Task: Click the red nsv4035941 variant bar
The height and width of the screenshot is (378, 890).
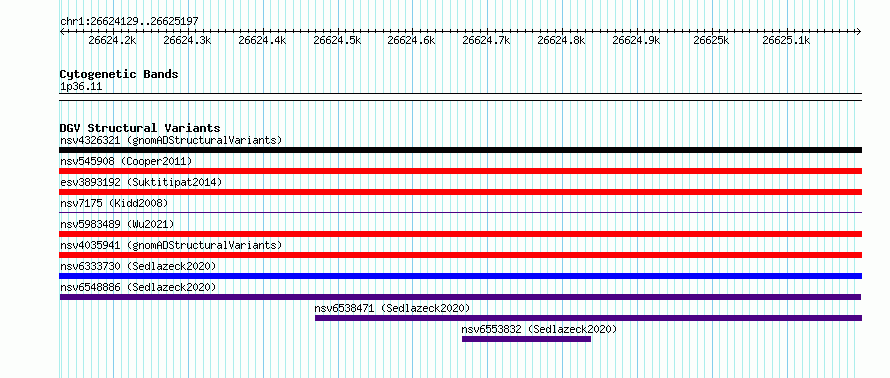Action: pos(460,255)
